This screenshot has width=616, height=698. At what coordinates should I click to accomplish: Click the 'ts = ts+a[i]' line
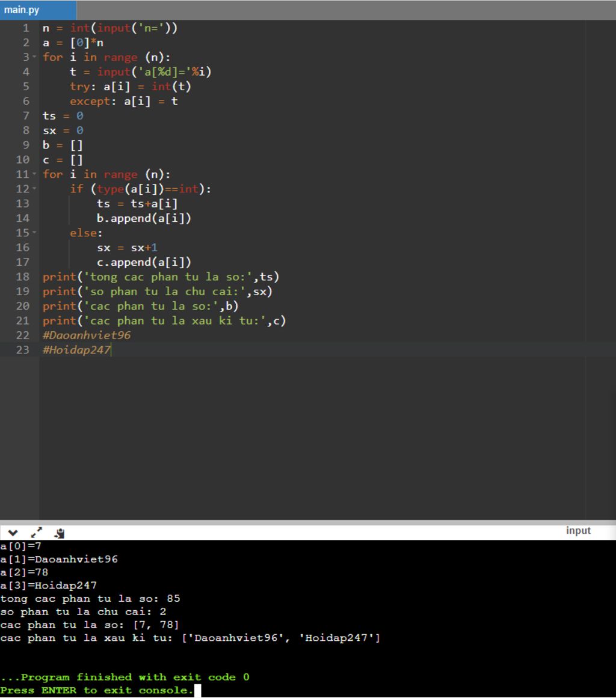(x=137, y=203)
